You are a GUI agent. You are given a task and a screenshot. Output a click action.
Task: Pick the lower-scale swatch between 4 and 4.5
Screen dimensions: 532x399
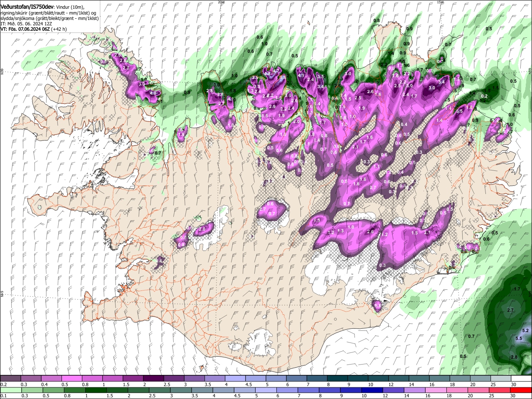pos(224,390)
